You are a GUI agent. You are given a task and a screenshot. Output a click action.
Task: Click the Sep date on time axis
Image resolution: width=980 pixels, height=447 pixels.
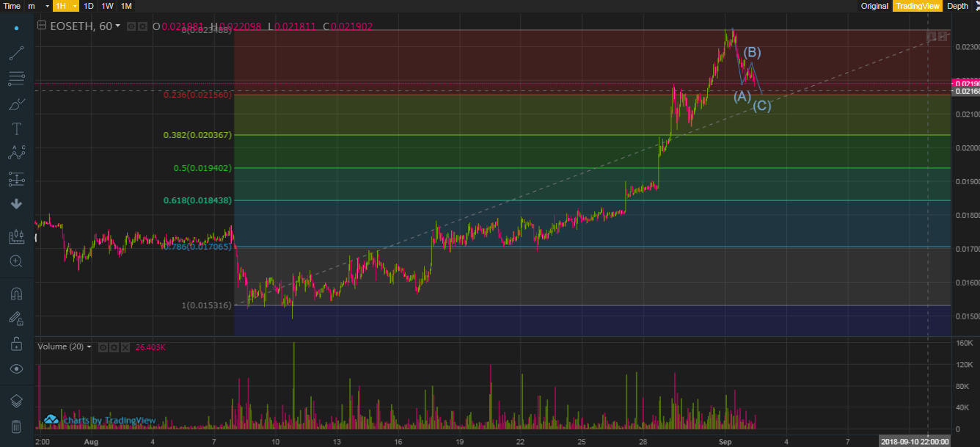725,441
